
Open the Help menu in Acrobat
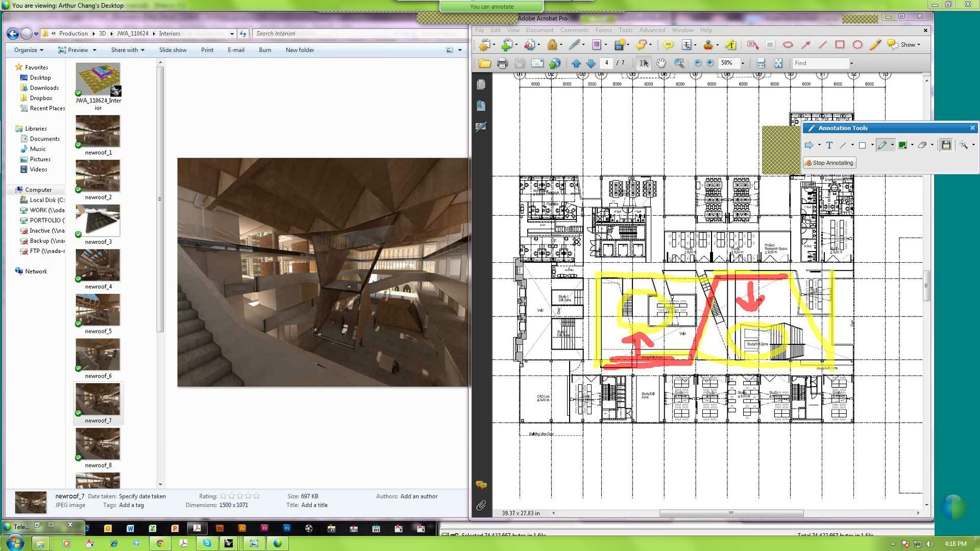(706, 30)
